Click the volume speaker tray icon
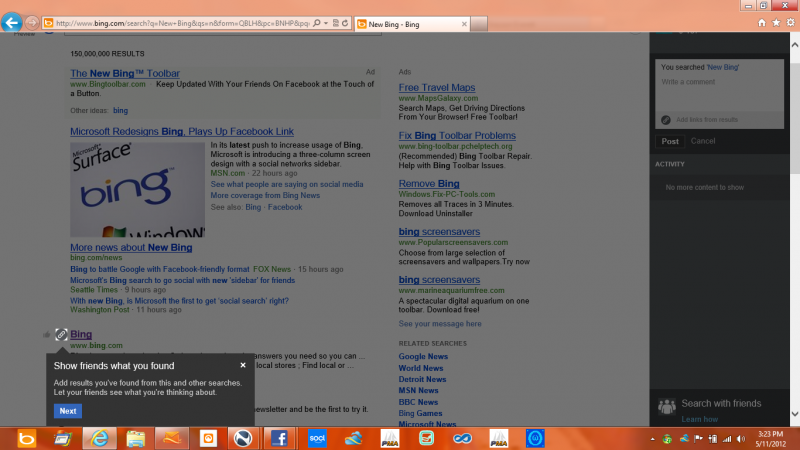 (741, 439)
